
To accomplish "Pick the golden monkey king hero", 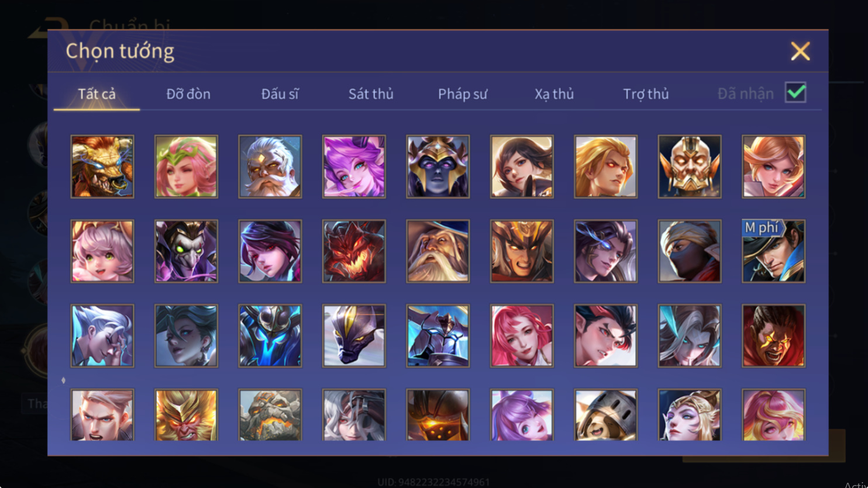I will click(186, 415).
